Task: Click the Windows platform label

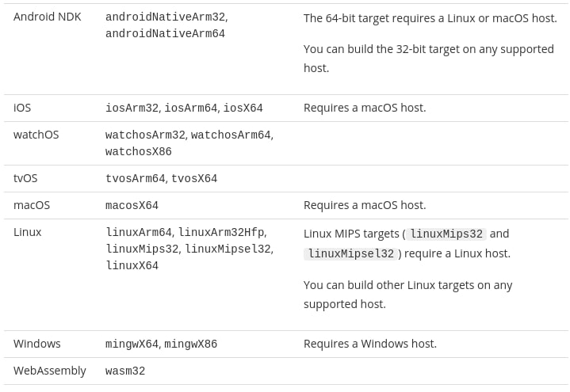Action: point(37,344)
